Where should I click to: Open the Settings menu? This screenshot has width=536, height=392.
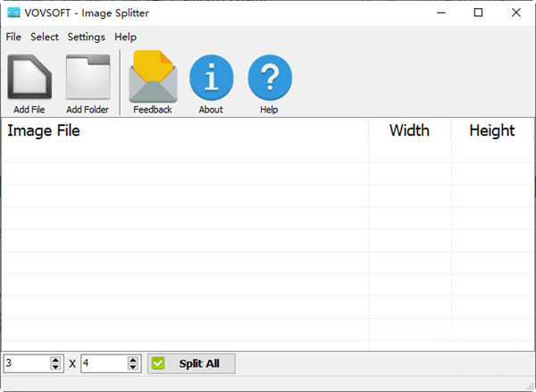(x=86, y=37)
